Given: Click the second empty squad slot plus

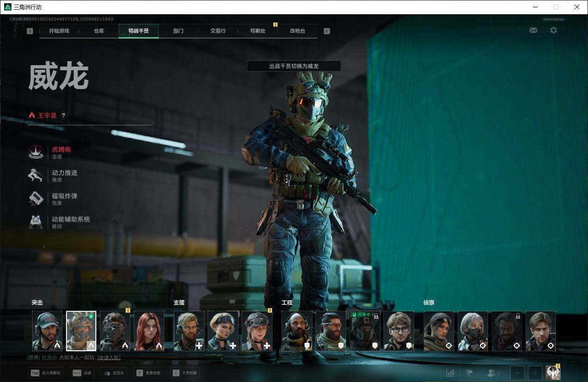Looking at the screenshot, I should [x=535, y=373].
